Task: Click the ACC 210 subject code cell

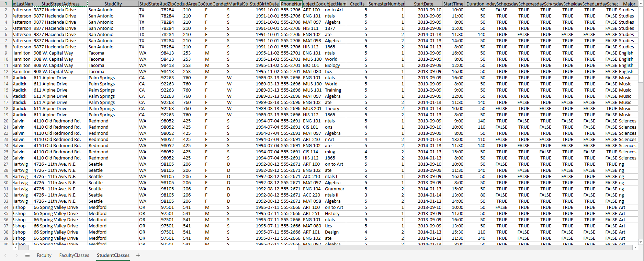Action: [x=313, y=177]
